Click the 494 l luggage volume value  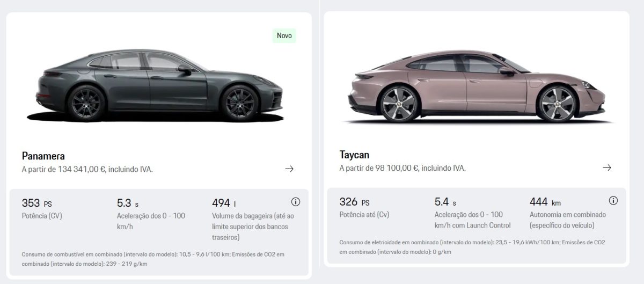(224, 203)
